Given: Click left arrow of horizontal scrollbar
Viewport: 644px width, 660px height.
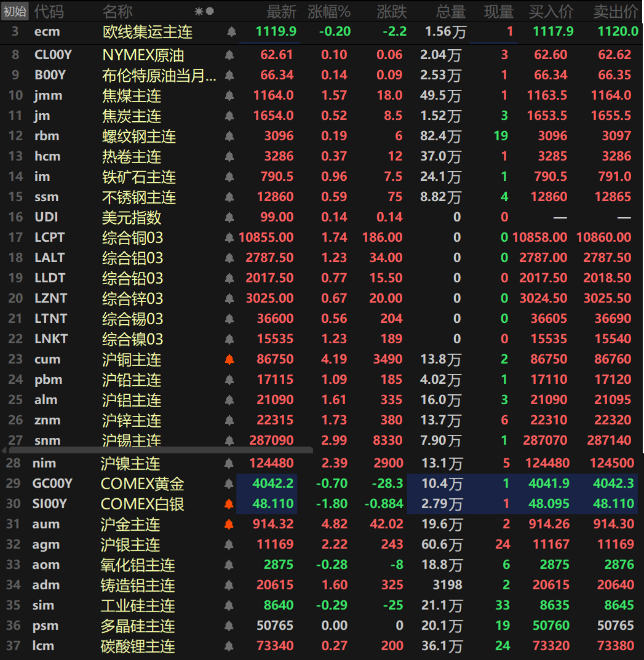Looking at the screenshot, I should (x=4, y=450).
